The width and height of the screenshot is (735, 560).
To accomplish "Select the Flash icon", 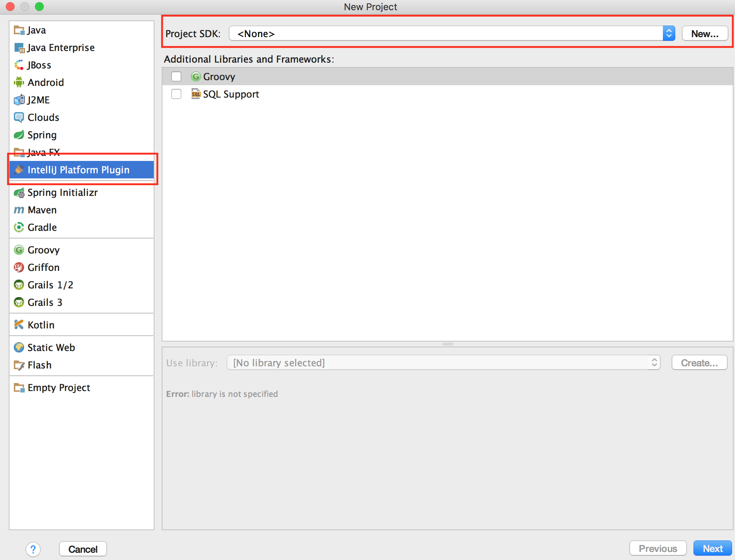I will click(x=19, y=365).
